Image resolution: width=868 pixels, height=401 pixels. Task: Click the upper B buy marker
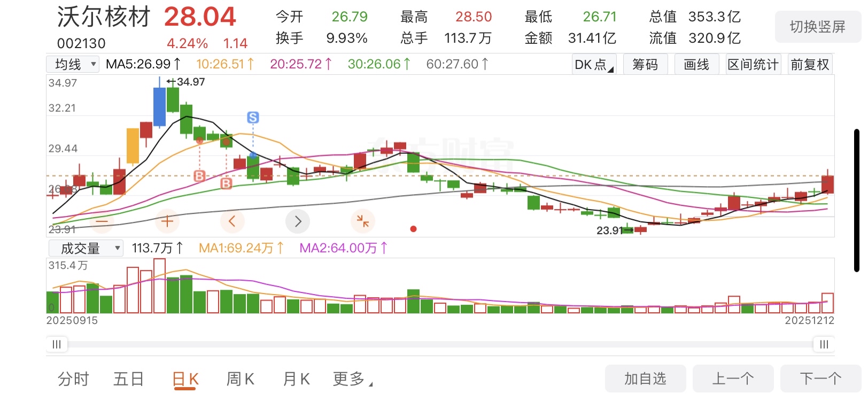click(199, 176)
